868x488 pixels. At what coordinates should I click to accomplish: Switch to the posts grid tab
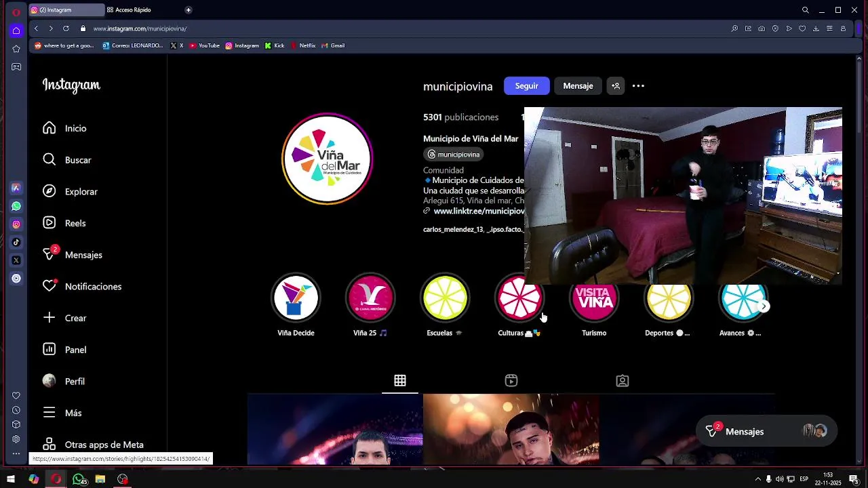(x=400, y=381)
